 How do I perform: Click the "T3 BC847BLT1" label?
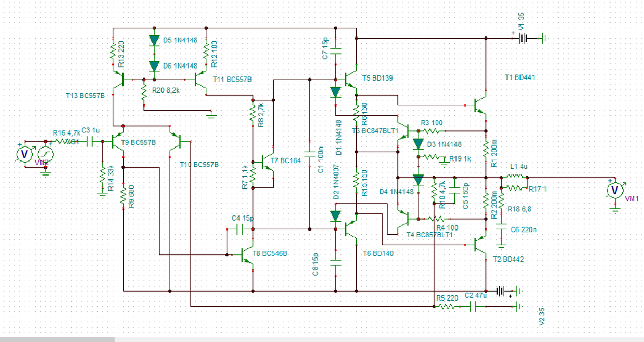(375, 131)
